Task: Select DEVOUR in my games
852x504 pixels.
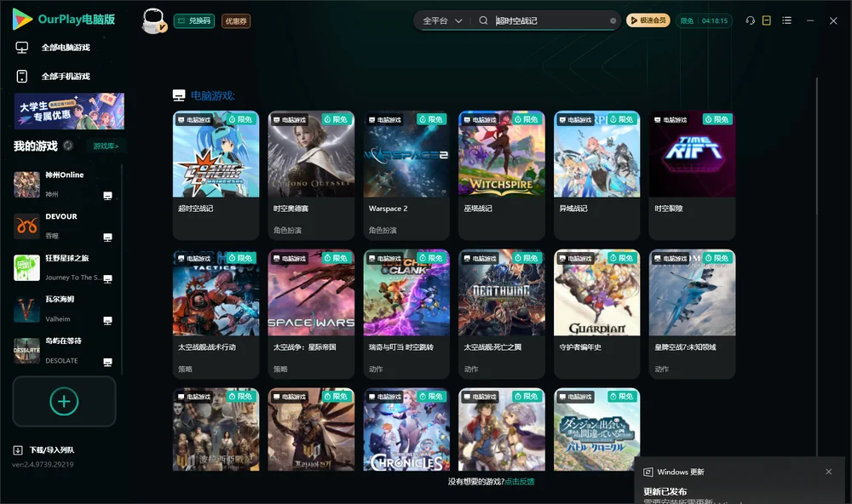Action: click(x=64, y=226)
